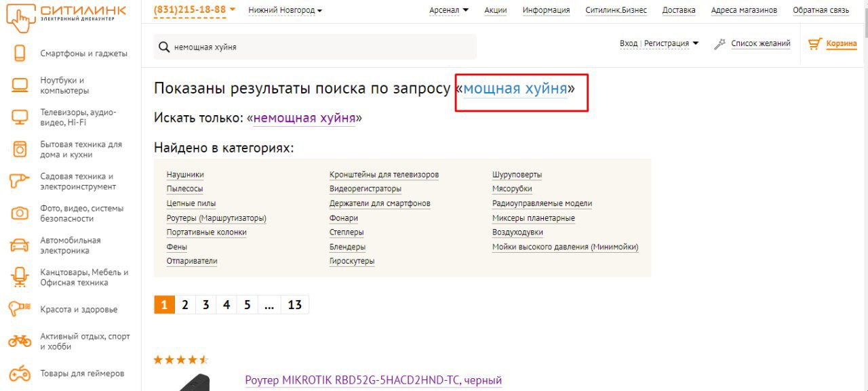Click the Список желаний link
This screenshot has height=391, width=868.
[x=761, y=43]
